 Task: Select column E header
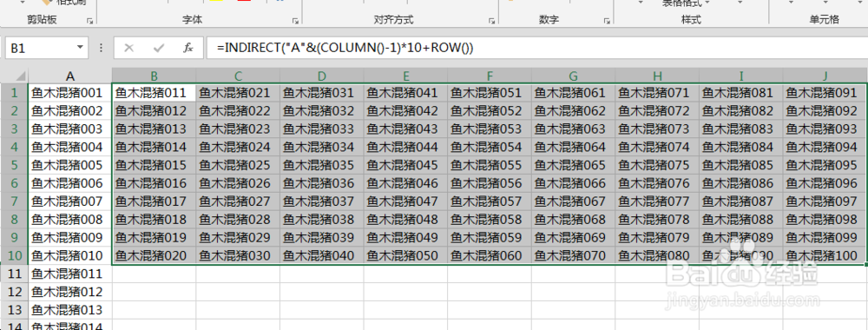point(405,76)
